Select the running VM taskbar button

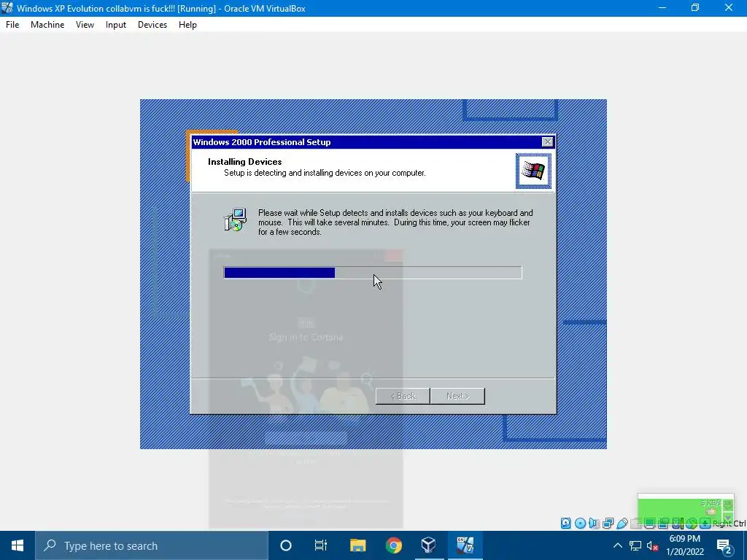tap(465, 545)
